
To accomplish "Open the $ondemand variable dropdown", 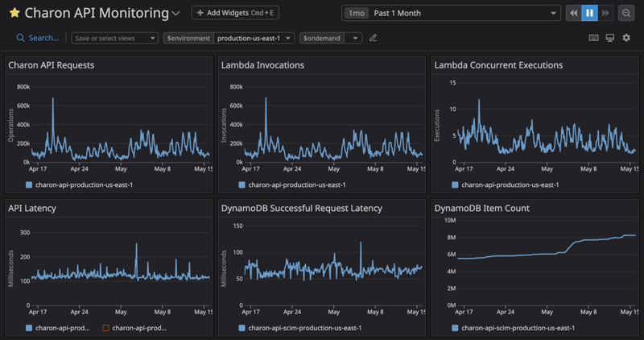I will [353, 38].
